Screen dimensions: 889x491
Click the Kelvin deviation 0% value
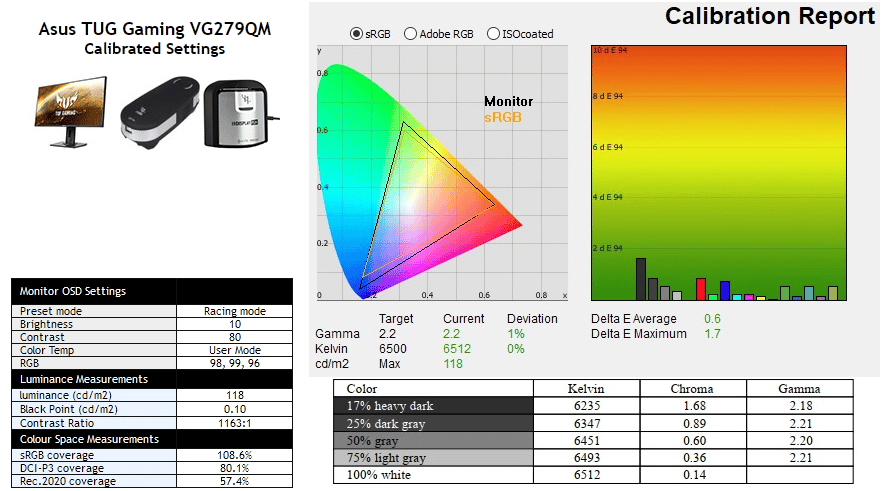point(515,349)
